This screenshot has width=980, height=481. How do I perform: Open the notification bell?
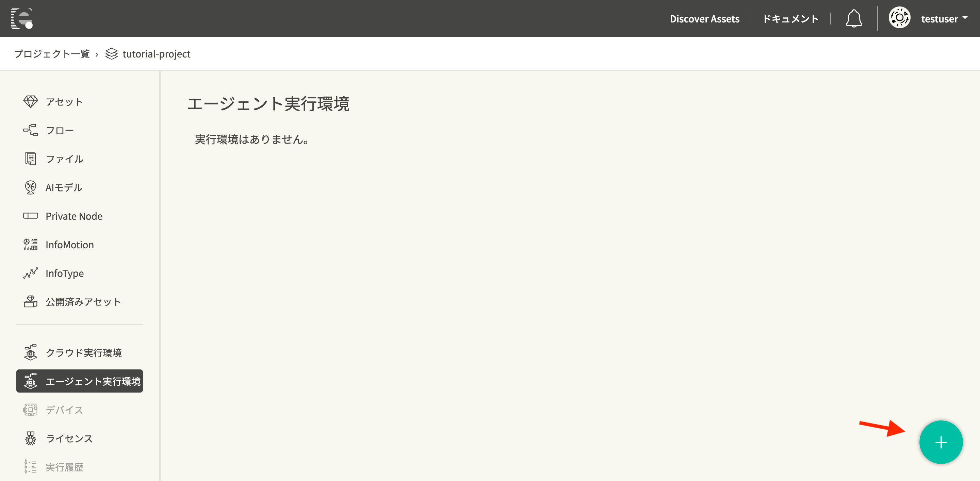854,19
